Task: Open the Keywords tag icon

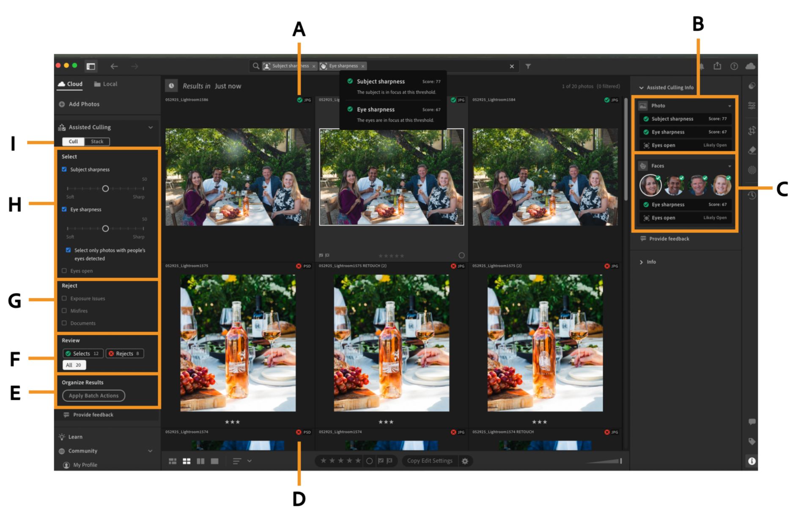Action: [x=752, y=441]
